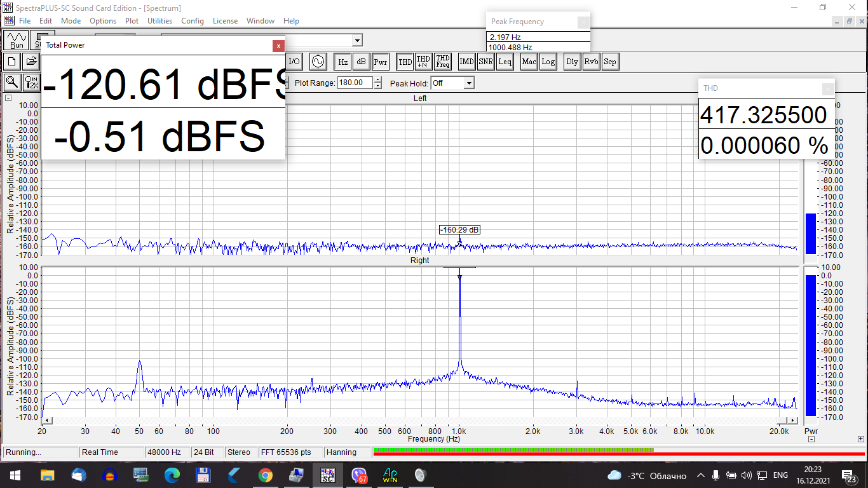Click the Log toolbar button
Image resolution: width=868 pixels, height=488 pixels.
(548, 62)
